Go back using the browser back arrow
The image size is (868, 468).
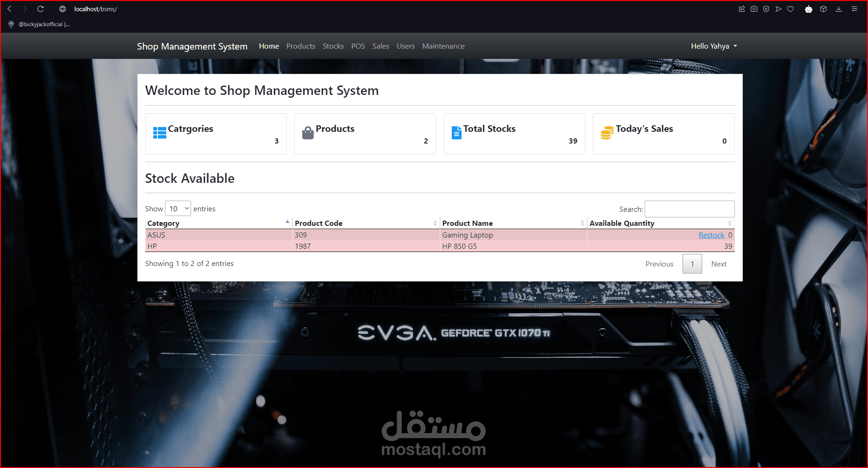tap(9, 9)
